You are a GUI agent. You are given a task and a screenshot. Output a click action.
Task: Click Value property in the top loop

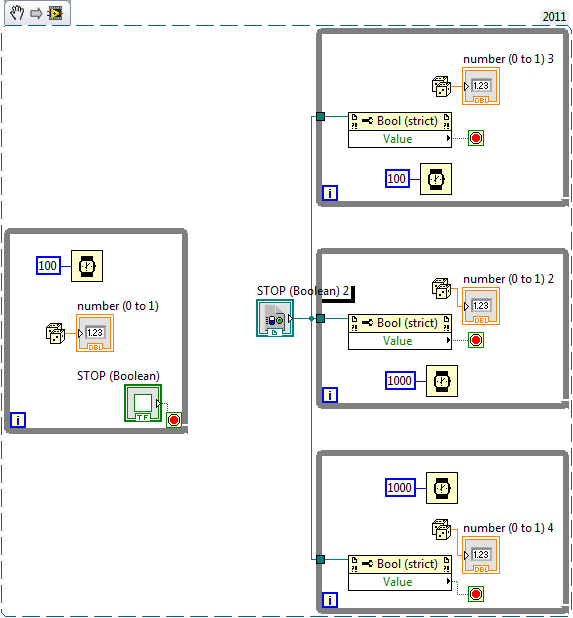[400, 139]
